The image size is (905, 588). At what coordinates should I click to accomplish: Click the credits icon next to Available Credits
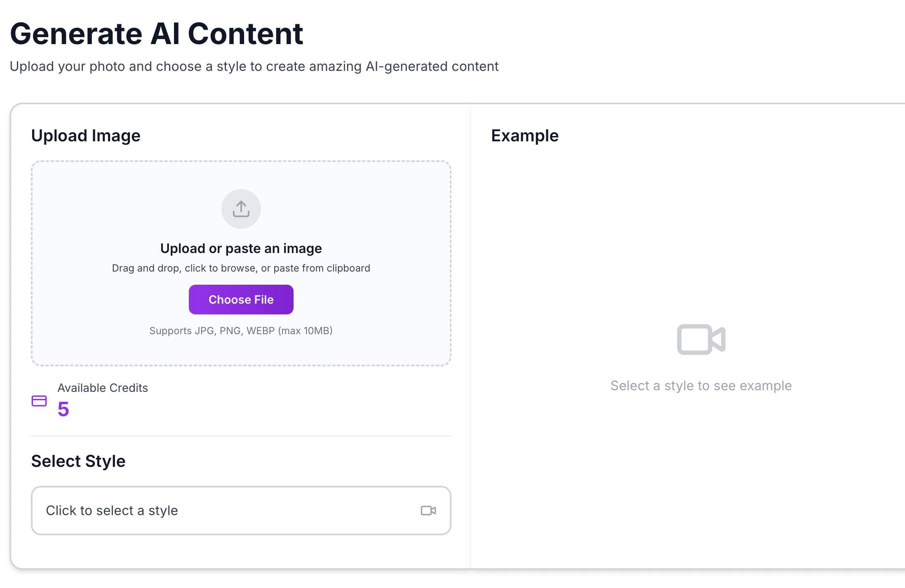(x=39, y=401)
